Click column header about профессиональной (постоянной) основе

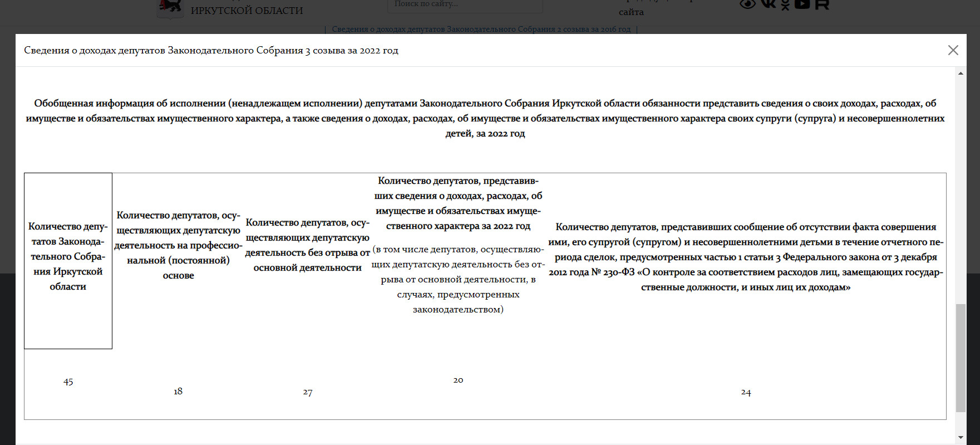[178, 245]
